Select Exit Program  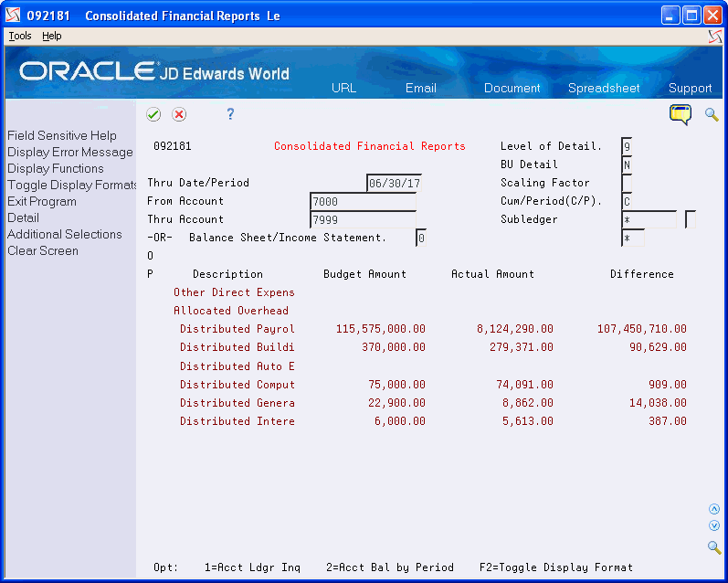[x=42, y=202]
